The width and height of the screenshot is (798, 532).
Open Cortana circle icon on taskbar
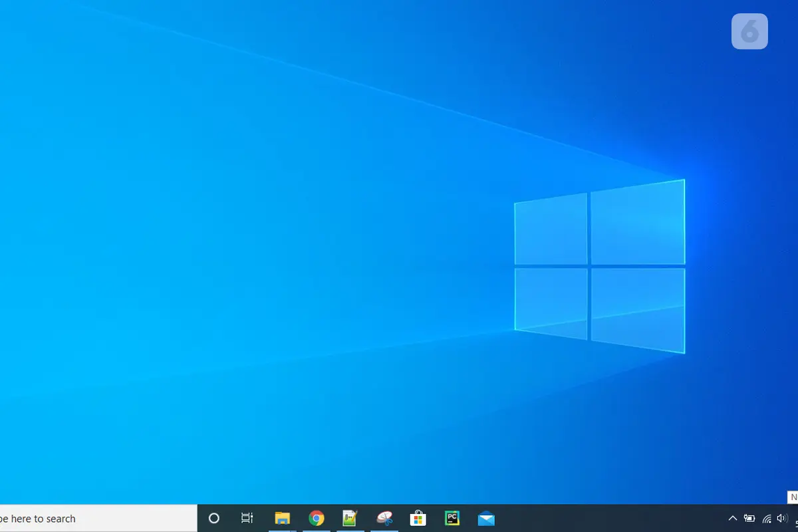click(214, 519)
